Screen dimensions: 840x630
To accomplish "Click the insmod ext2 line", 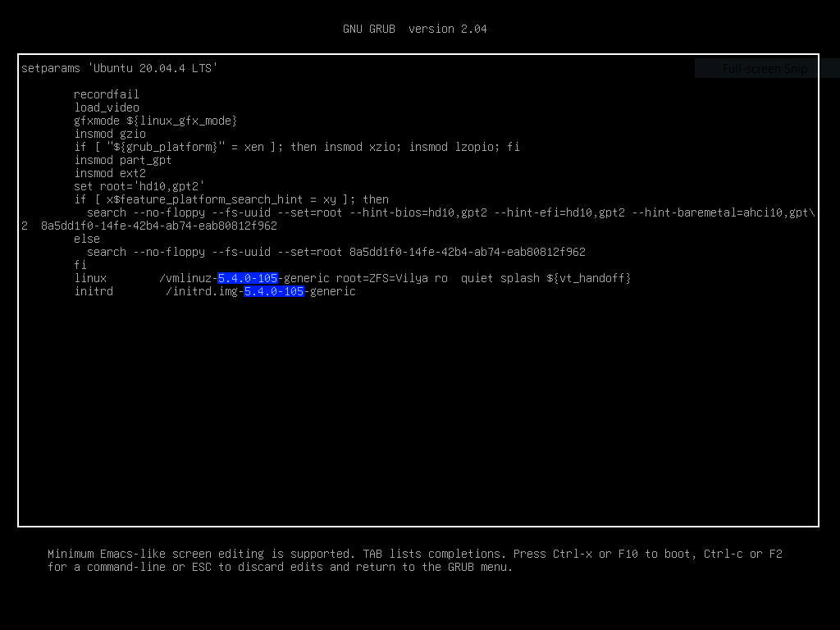I will (109, 173).
